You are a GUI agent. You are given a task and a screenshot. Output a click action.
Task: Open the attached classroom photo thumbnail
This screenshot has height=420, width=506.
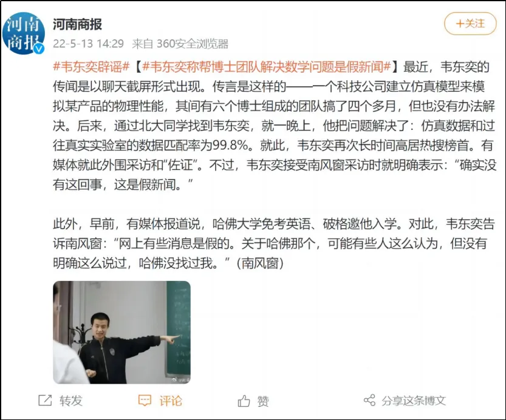121,333
